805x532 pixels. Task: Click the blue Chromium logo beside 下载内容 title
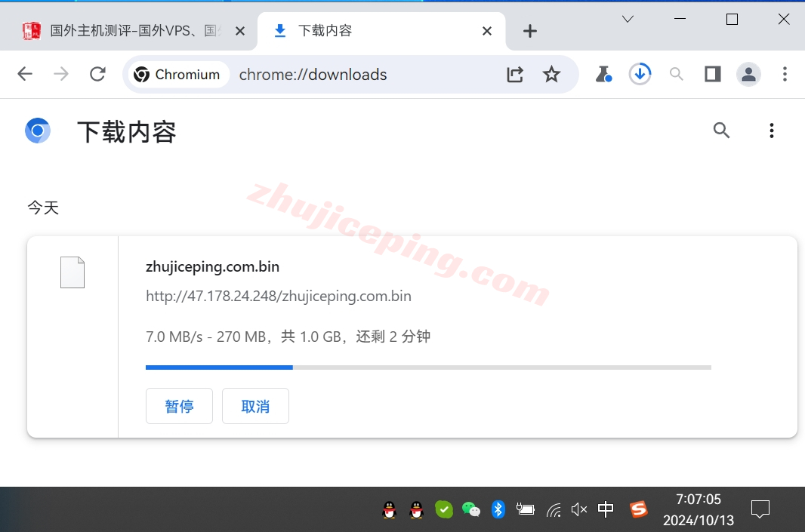(x=38, y=130)
